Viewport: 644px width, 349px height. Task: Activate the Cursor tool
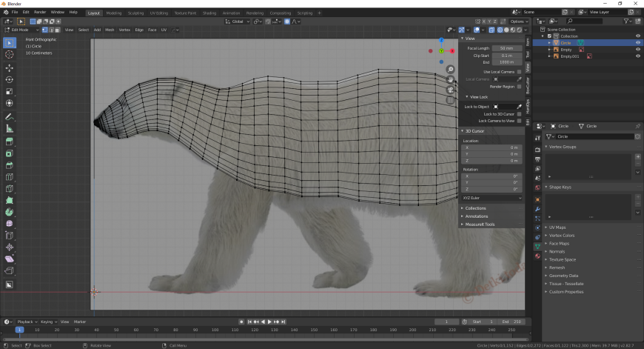[x=10, y=54]
